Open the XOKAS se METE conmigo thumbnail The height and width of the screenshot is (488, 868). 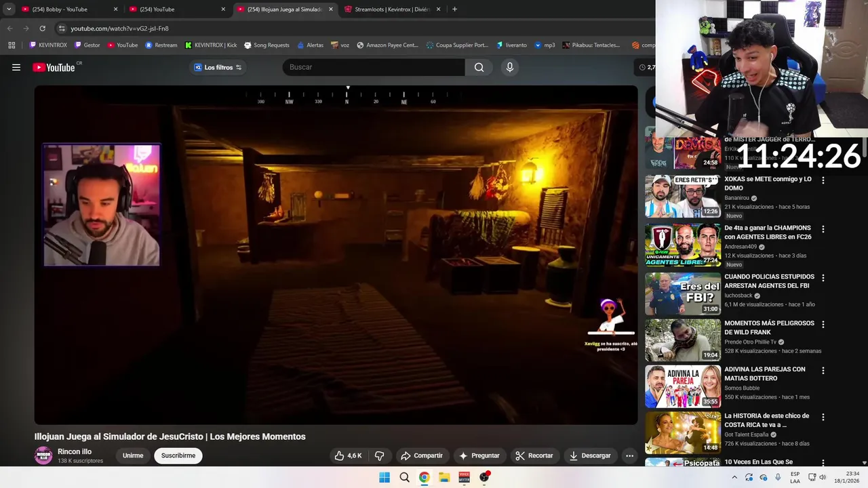pos(682,197)
